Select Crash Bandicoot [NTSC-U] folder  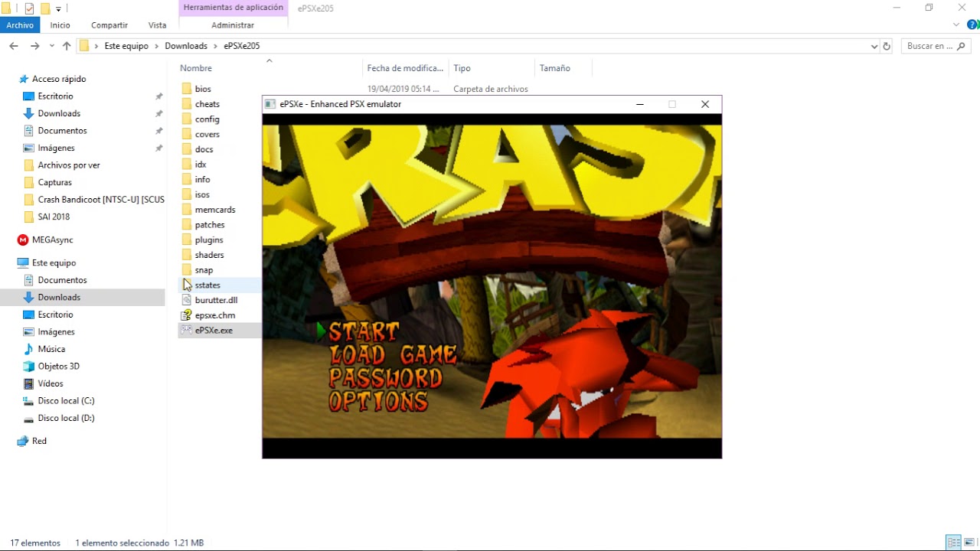(x=93, y=200)
